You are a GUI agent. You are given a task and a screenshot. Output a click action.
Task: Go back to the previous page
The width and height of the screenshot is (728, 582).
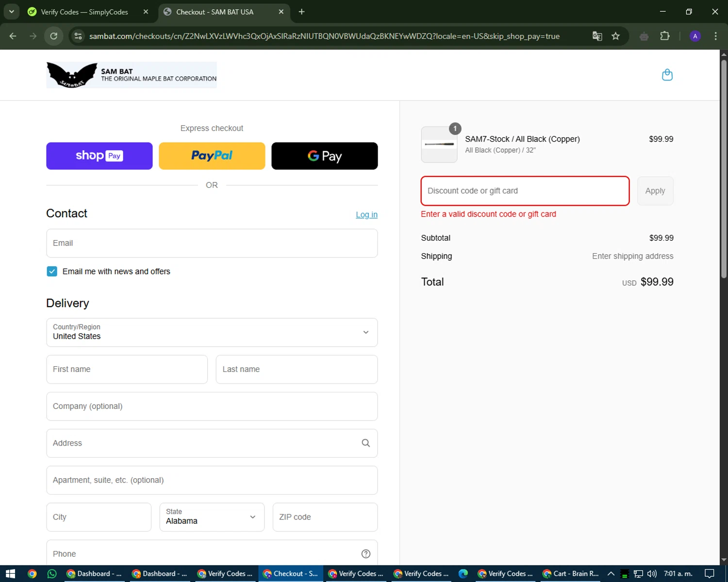[13, 36]
